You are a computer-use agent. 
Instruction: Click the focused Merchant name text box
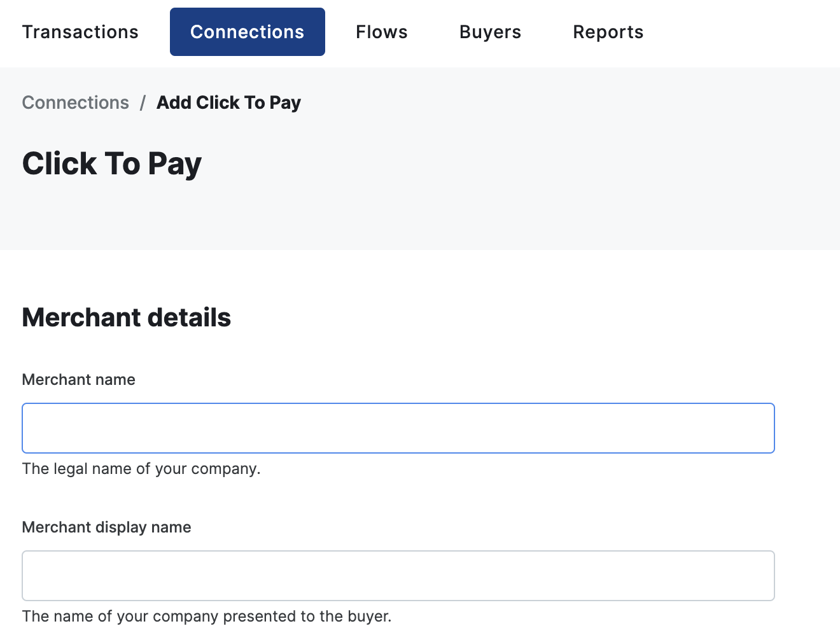(398, 428)
